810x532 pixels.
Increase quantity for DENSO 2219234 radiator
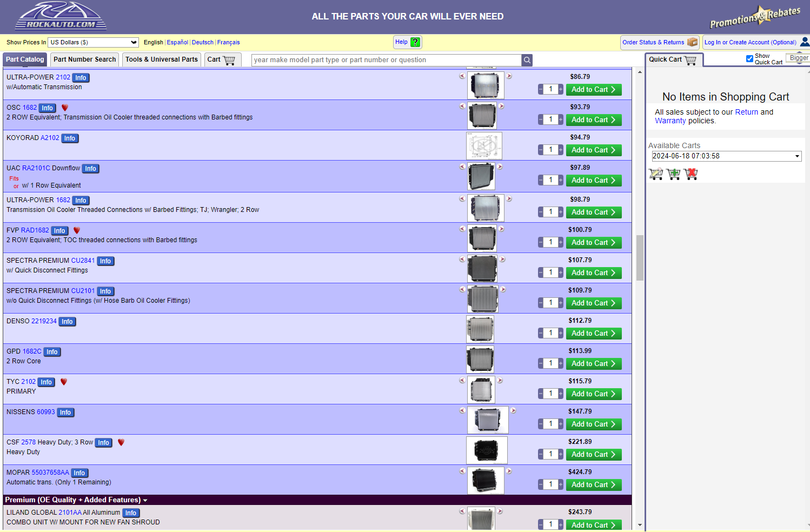[x=561, y=333]
